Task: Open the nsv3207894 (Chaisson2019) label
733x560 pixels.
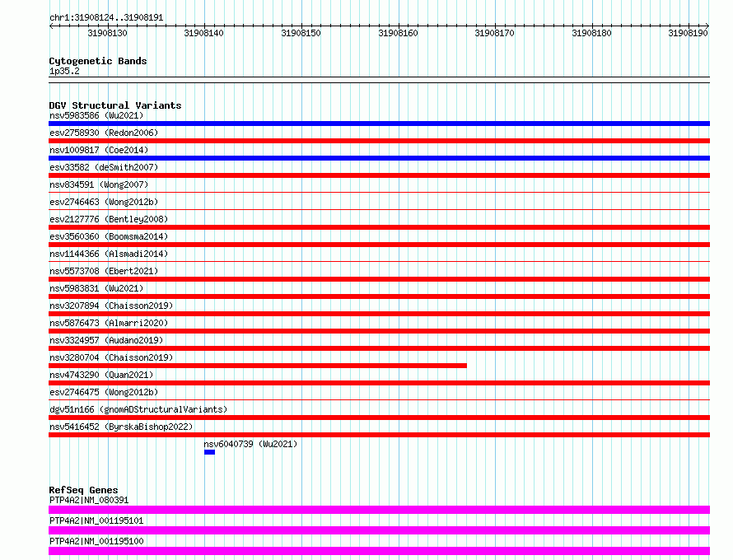Action: [x=111, y=306]
